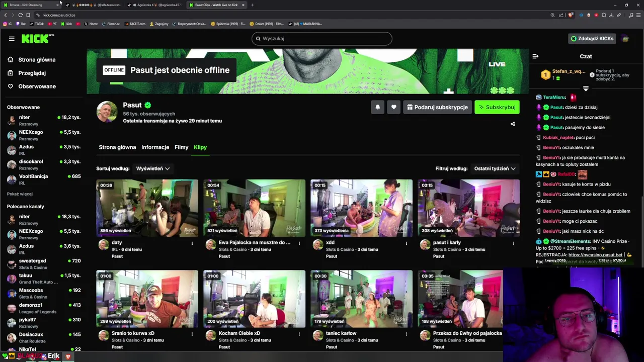Collapse the chat panel with arrow icon
The width and height of the screenshot is (644, 362).
(x=535, y=56)
